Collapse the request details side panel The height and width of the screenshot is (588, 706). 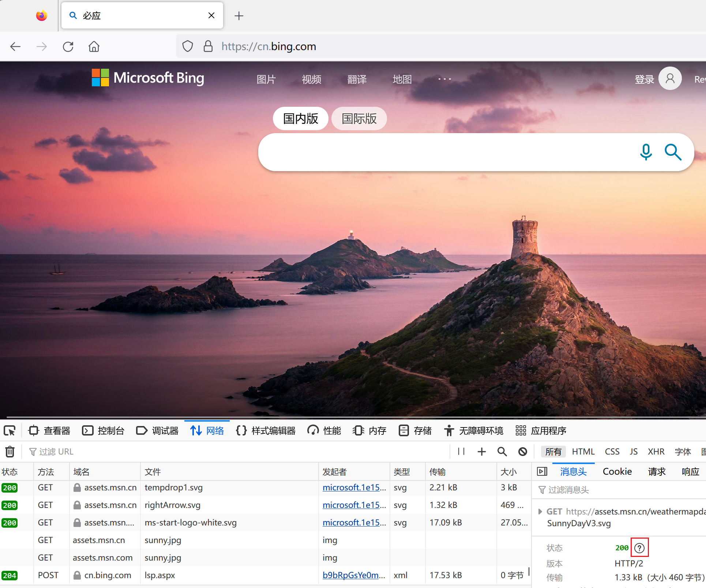(542, 471)
